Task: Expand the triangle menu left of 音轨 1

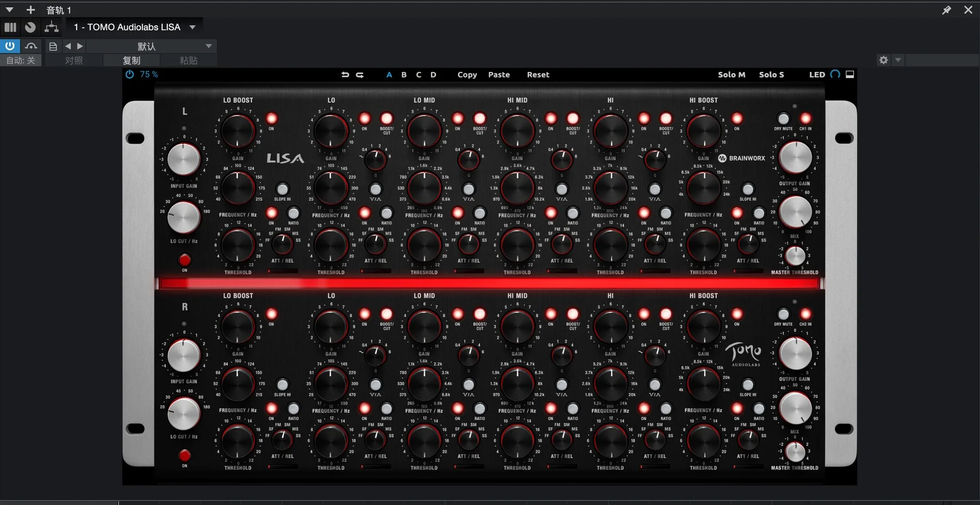Action: [x=9, y=10]
